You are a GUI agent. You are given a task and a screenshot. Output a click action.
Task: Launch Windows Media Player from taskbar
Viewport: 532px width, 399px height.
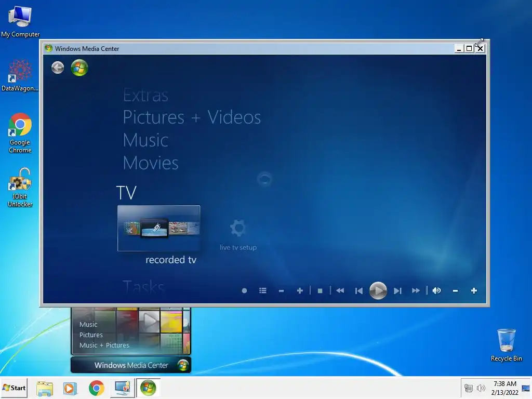point(71,388)
